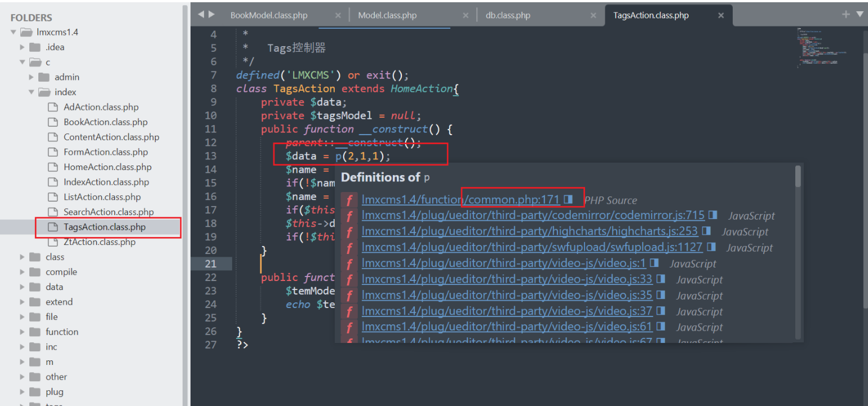Open video.js:35 in side-by-side view icon
This screenshot has height=406, width=868.
[661, 295]
